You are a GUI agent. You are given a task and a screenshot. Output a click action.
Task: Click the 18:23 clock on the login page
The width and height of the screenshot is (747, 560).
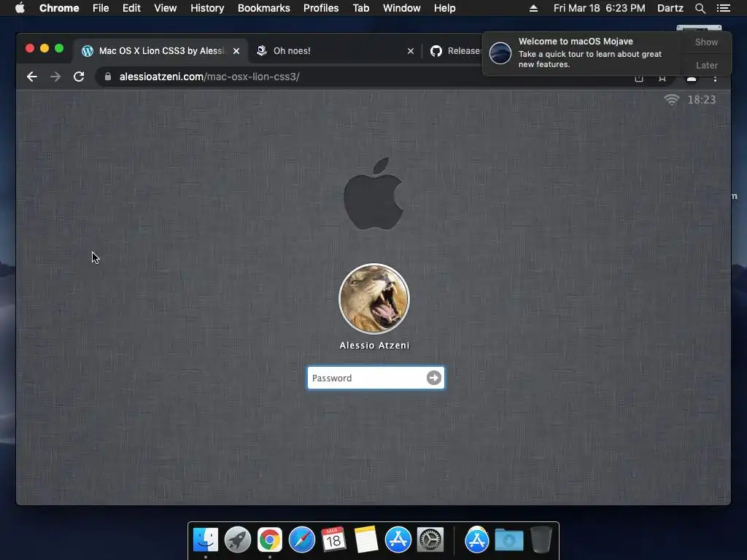(701, 99)
